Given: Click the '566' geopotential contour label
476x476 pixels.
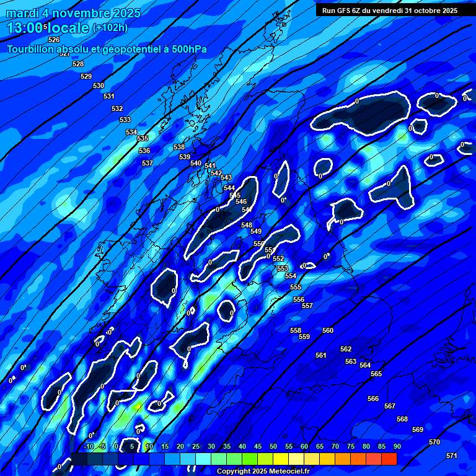Looking at the screenshot, I should (373, 399).
